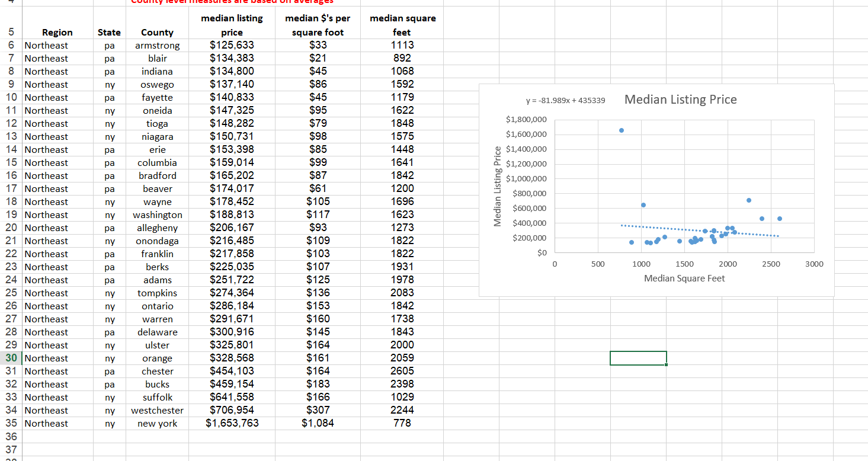
Task: Click the $1,800,000 vertical axis label
Action: click(527, 120)
